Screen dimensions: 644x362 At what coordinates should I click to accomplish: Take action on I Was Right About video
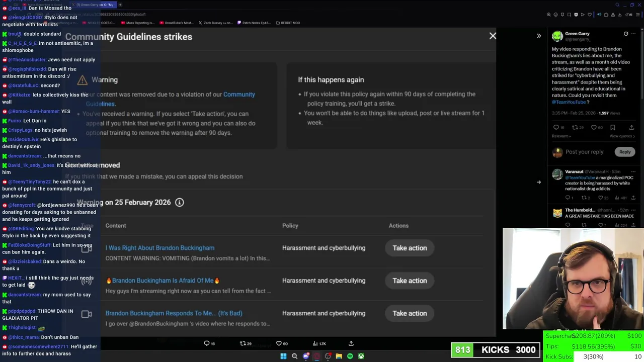point(410,248)
